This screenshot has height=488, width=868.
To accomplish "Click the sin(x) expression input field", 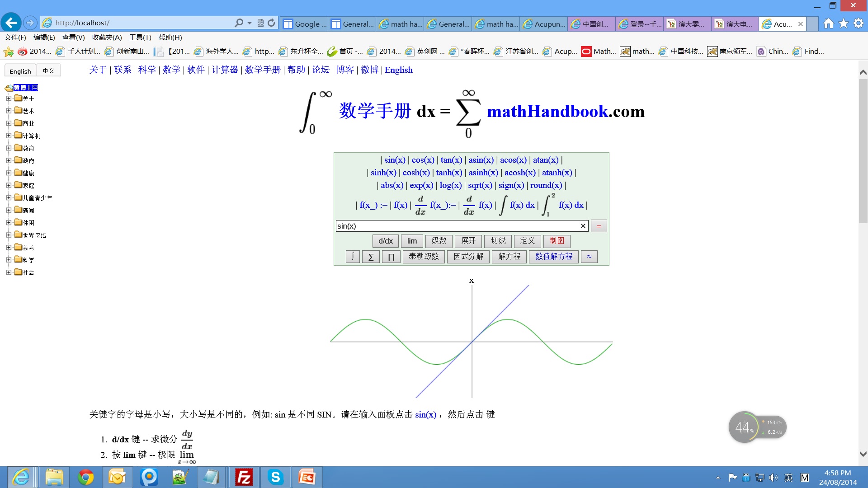I will coord(457,226).
